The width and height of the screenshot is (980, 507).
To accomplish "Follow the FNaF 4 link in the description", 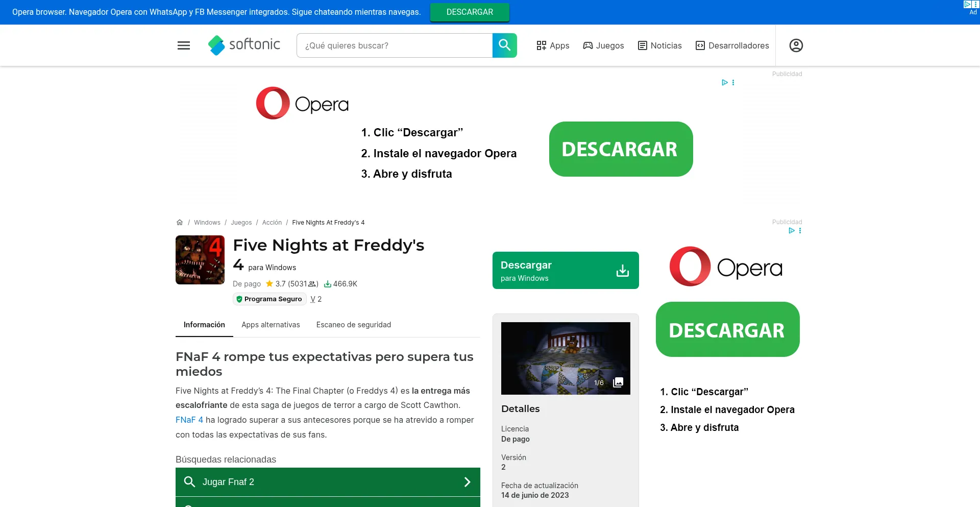I will (x=189, y=420).
